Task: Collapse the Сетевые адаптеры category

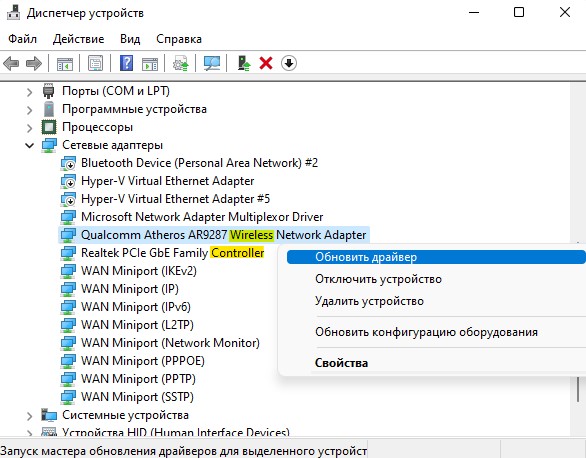Action: point(30,145)
